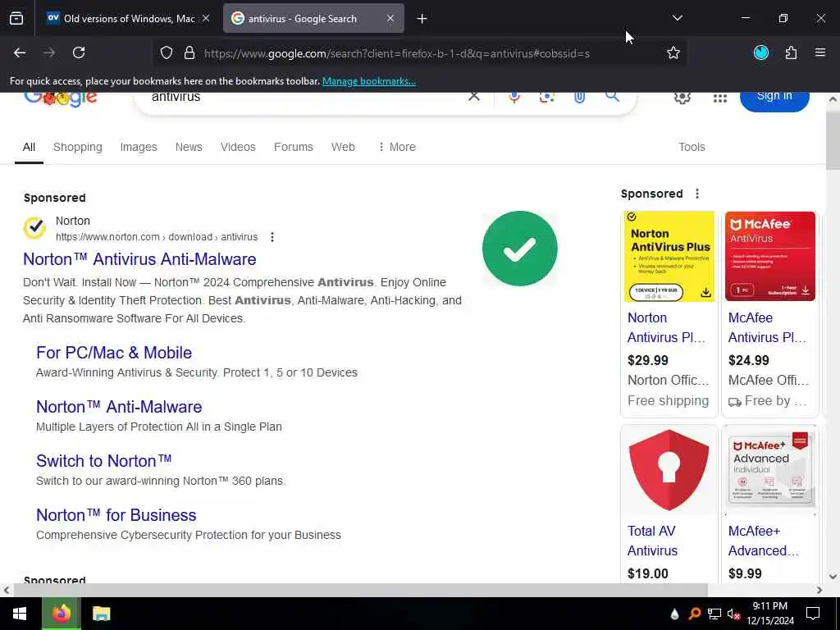Expand the list-all-tabs dropdown arrow
The width and height of the screenshot is (840, 630).
click(x=677, y=18)
